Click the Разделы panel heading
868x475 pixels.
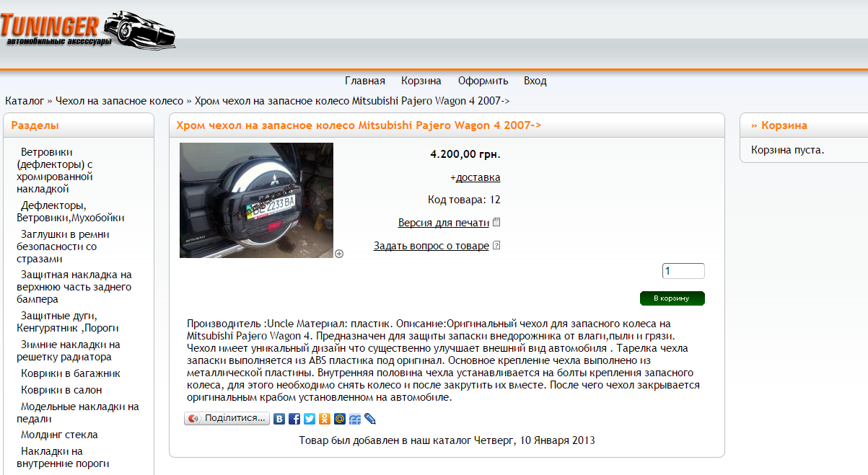coord(35,125)
